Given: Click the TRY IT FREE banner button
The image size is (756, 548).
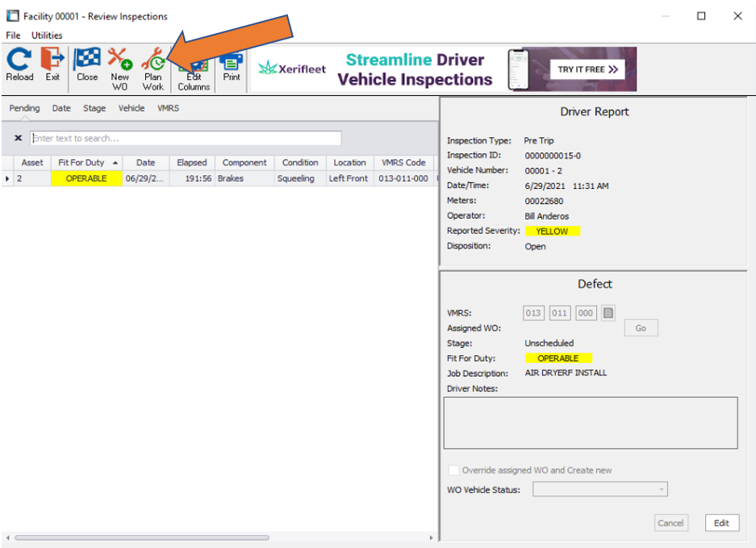Looking at the screenshot, I should pyautogui.click(x=587, y=69).
